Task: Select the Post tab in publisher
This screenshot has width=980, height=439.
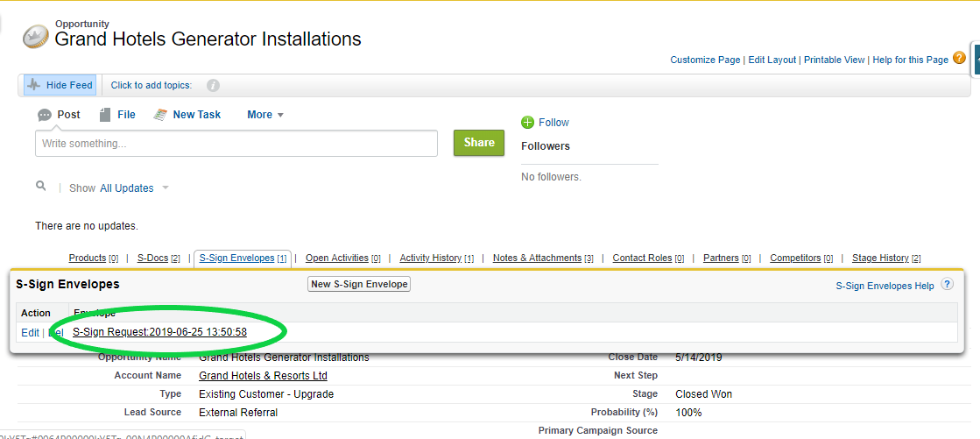Action: [x=69, y=115]
